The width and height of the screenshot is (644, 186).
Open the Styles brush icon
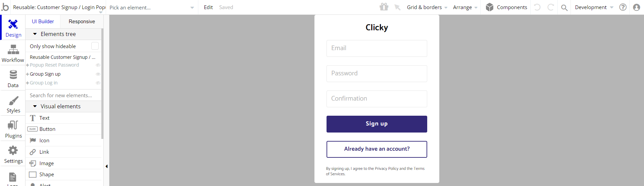(13, 101)
